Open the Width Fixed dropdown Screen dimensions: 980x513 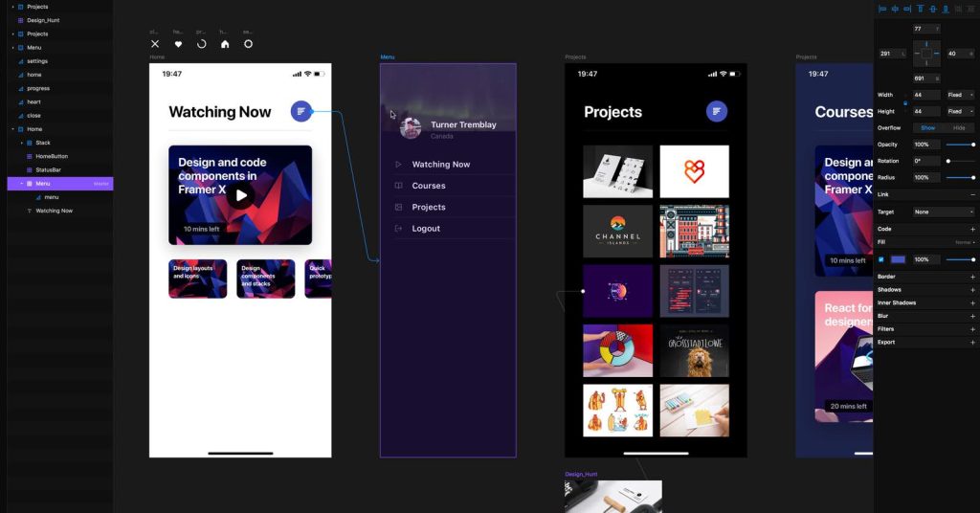[959, 95]
